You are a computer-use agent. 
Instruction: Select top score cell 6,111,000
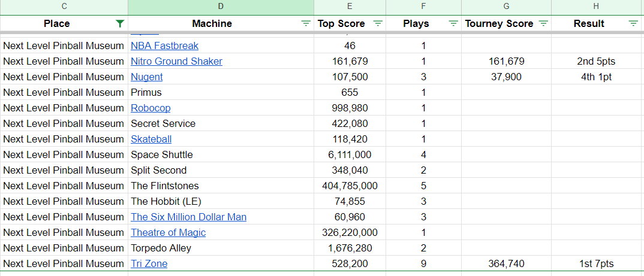[x=350, y=155]
